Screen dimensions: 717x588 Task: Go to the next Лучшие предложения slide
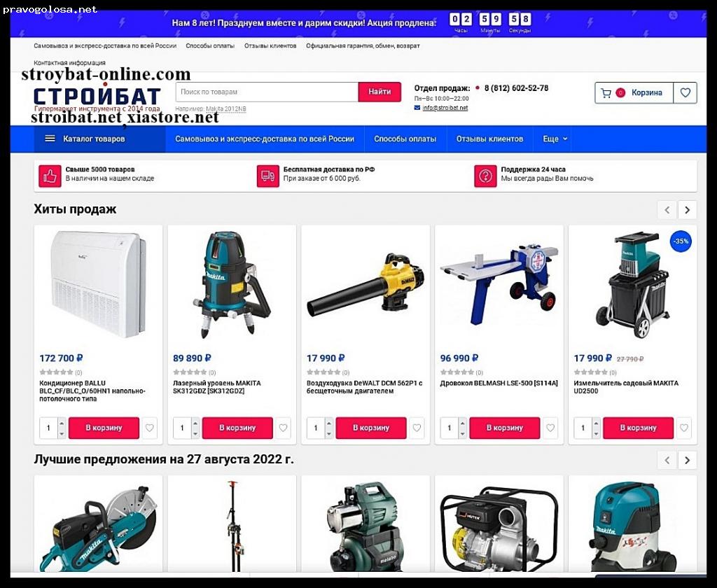(687, 460)
